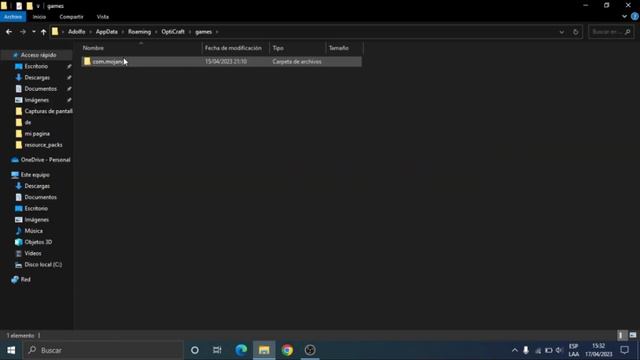The height and width of the screenshot is (360, 640).
Task: Switch to details view layout
Action: [621, 336]
